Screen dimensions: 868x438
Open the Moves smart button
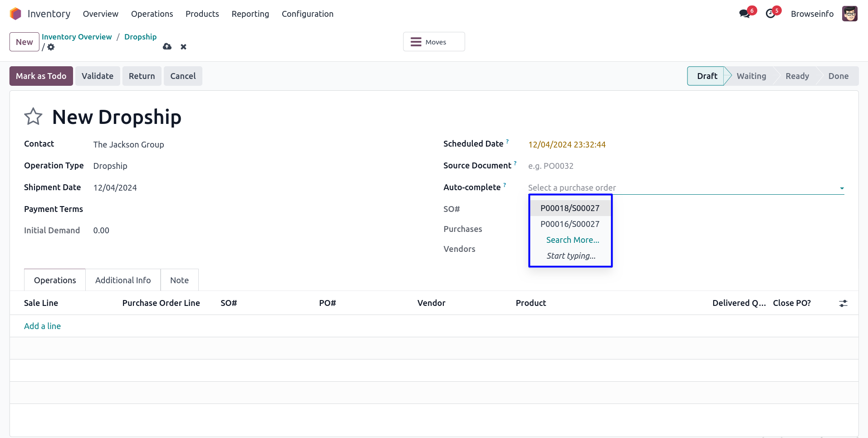pos(433,42)
